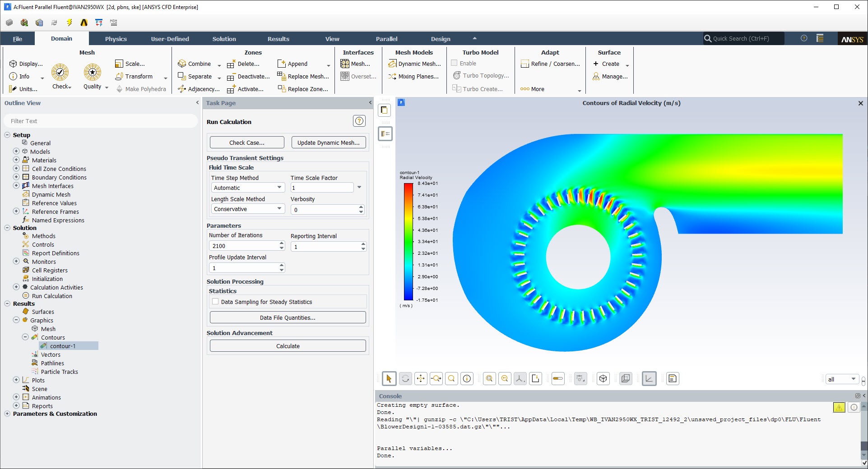
Task: Select the mouse pointer tool
Action: pos(389,379)
